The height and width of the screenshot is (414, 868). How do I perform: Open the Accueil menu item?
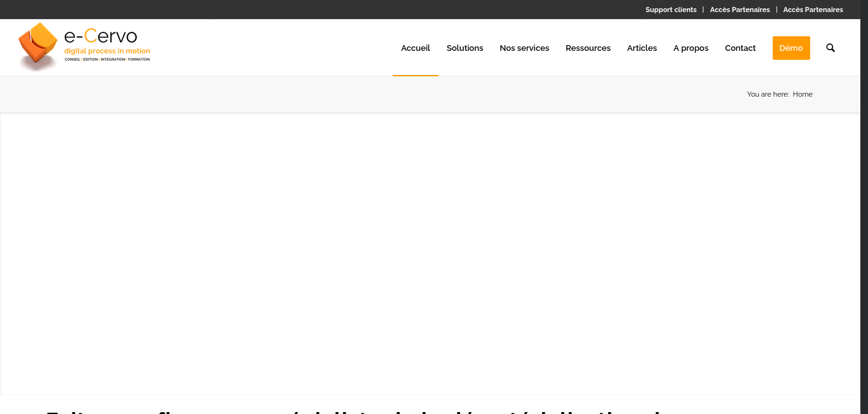tap(416, 48)
